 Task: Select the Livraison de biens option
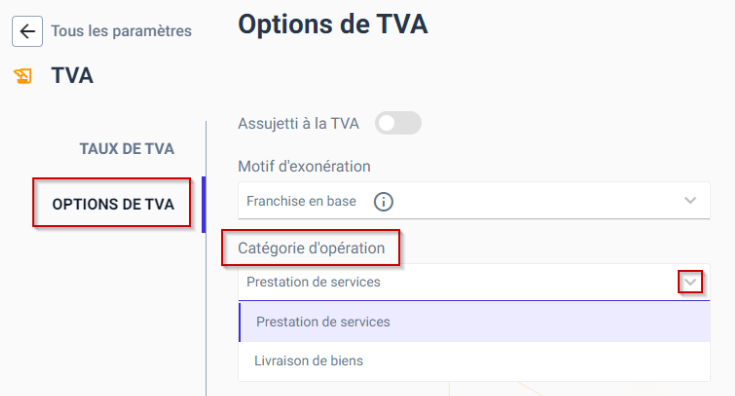[x=474, y=361]
